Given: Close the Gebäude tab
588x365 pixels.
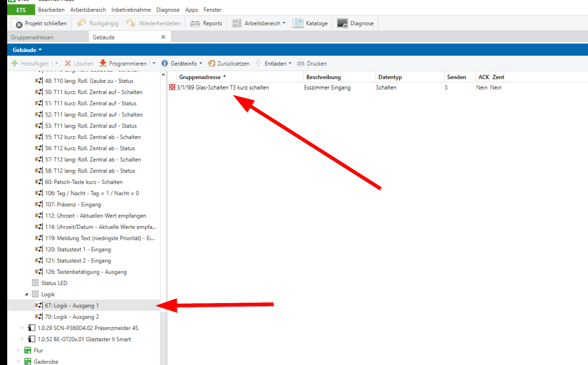Looking at the screenshot, I should click(163, 37).
